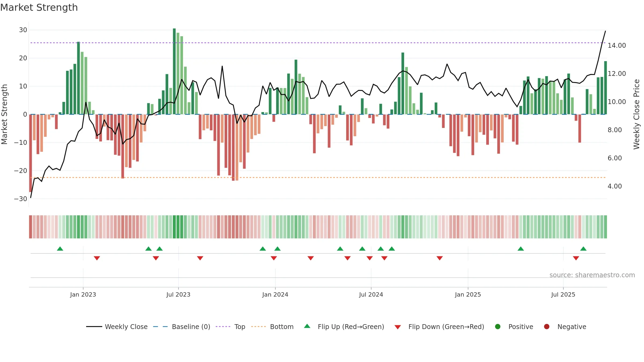The height and width of the screenshot is (362, 644).
Task: Select the lone flip-up marker between Jan 2025 and Jul 2025
Action: tap(521, 249)
